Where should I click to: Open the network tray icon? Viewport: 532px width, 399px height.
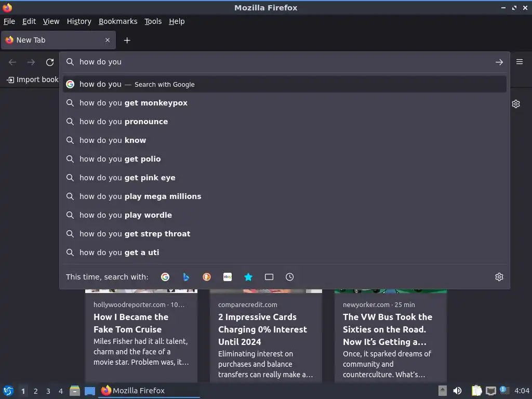[x=490, y=391]
